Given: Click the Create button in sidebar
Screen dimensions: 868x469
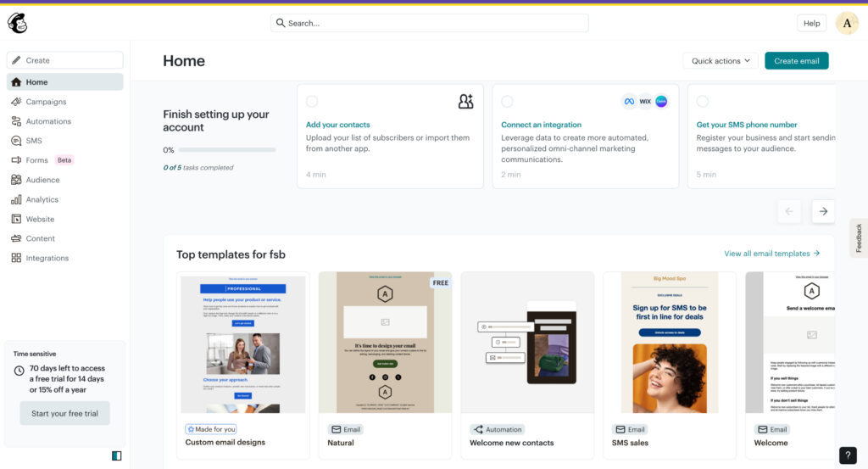Looking at the screenshot, I should pyautogui.click(x=64, y=60).
